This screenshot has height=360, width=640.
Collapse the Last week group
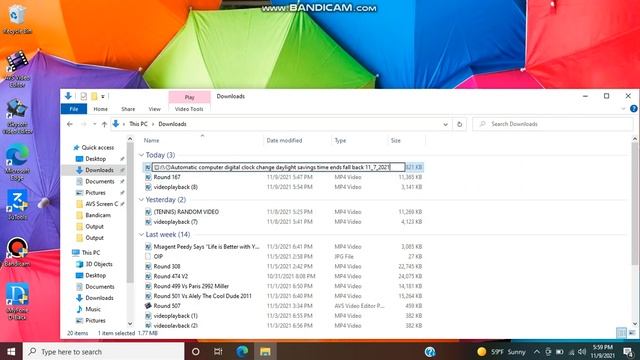point(141,235)
